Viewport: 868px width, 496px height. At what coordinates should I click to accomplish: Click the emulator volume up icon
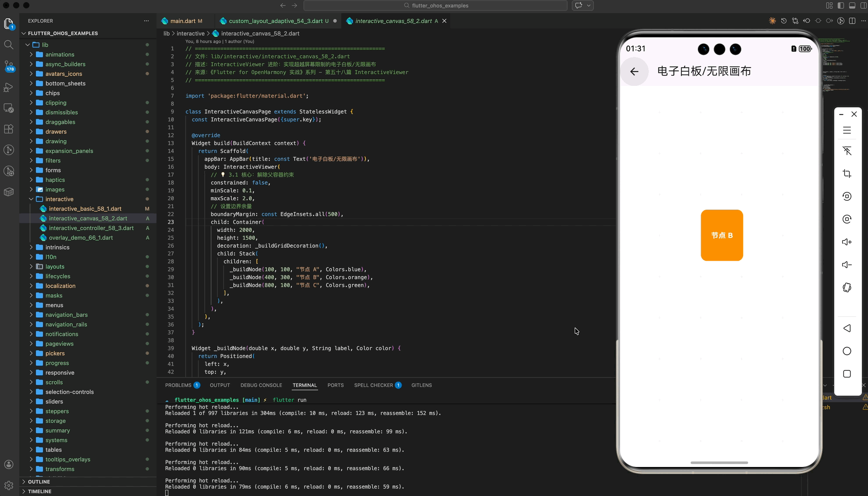tap(847, 242)
